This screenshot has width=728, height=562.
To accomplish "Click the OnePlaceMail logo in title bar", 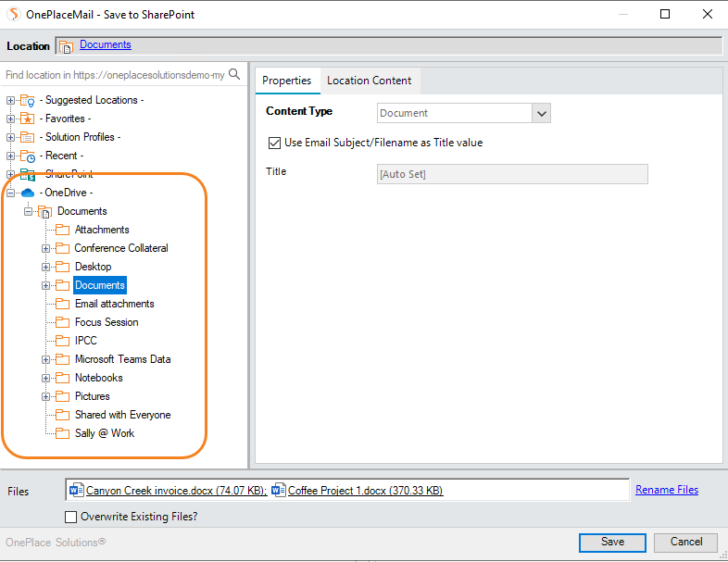I will click(x=15, y=15).
